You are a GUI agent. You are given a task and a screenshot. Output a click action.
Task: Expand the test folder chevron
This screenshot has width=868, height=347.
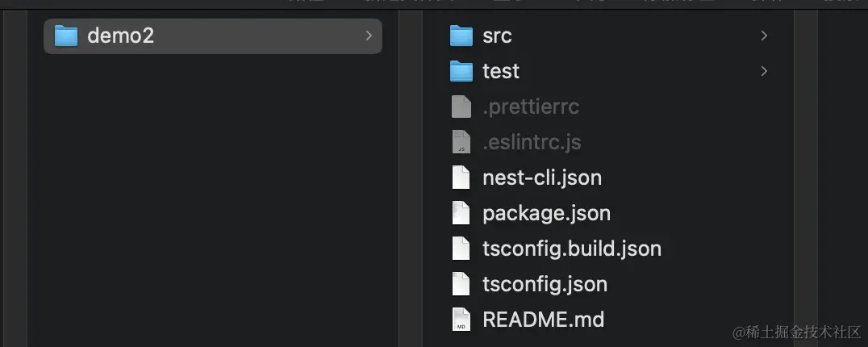pos(764,71)
